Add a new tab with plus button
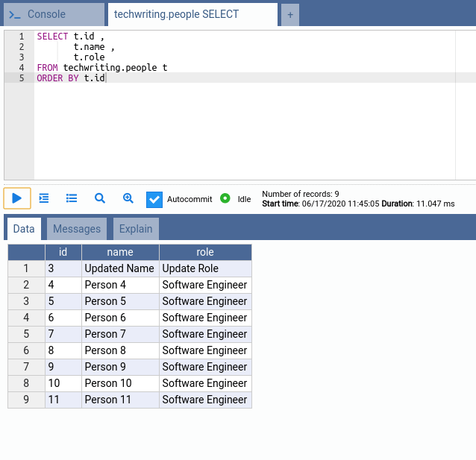Image resolution: width=476 pixels, height=460 pixels. click(x=290, y=14)
